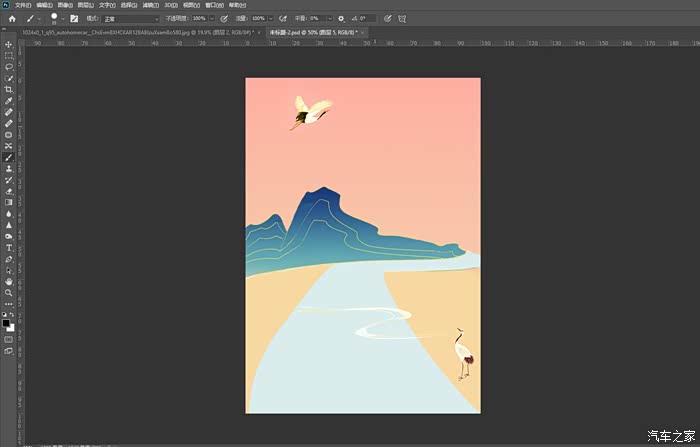Viewport: 700px width, 447px height.
Task: Open smoothing options gear icon
Action: pyautogui.click(x=341, y=18)
